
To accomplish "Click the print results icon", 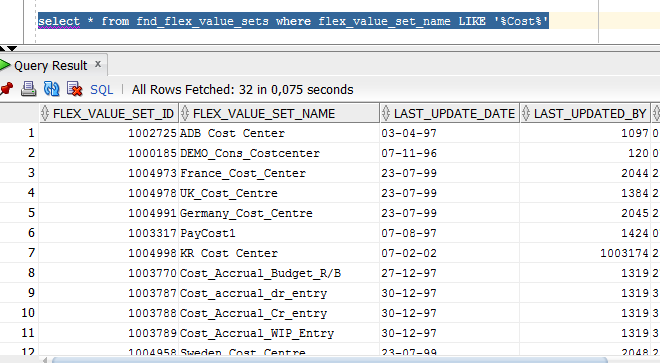I will (29, 89).
